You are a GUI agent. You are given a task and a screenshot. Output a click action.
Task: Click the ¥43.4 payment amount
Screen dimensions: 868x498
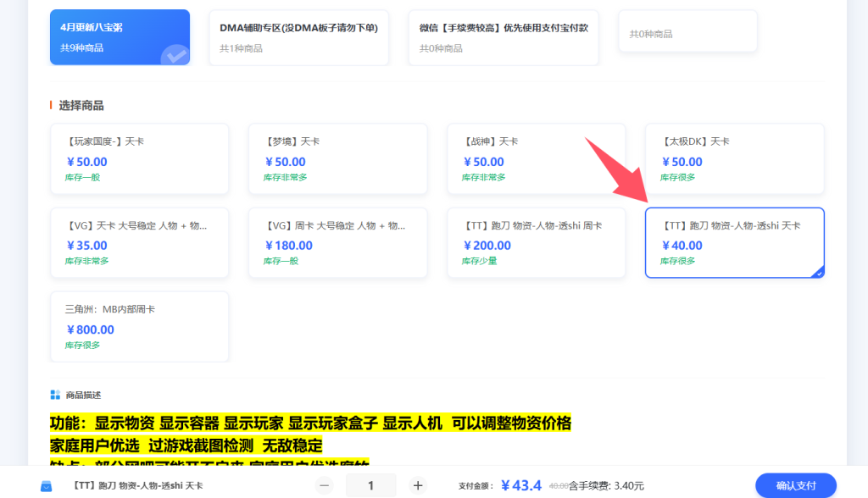(521, 485)
